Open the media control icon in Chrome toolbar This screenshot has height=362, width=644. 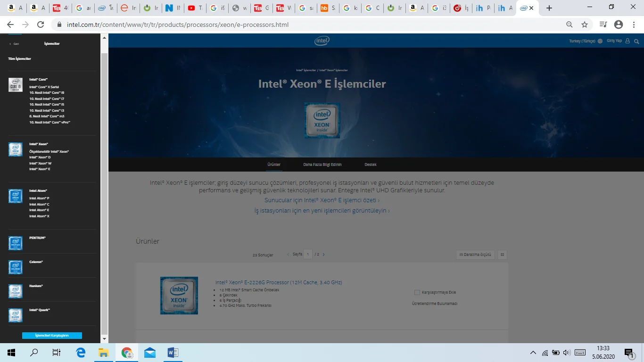tap(603, 25)
